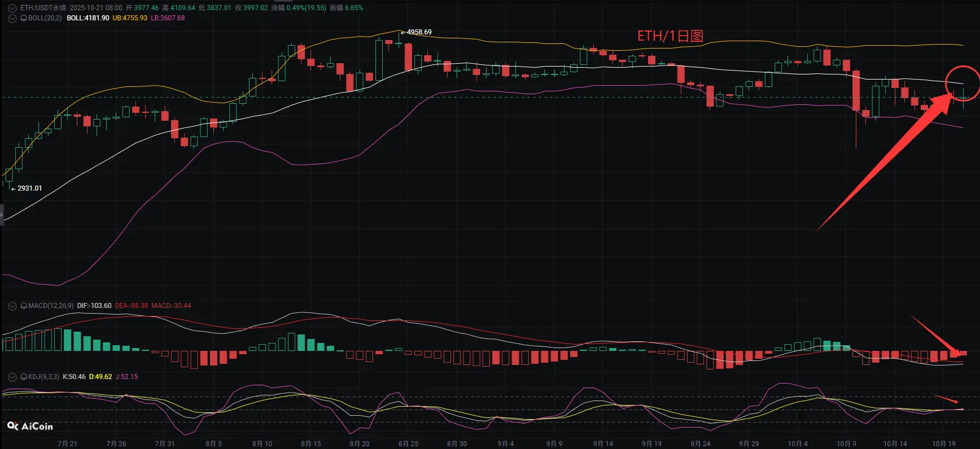The height and width of the screenshot is (449, 980).
Task: Set alert via MACD bell icon
Action: 24,306
